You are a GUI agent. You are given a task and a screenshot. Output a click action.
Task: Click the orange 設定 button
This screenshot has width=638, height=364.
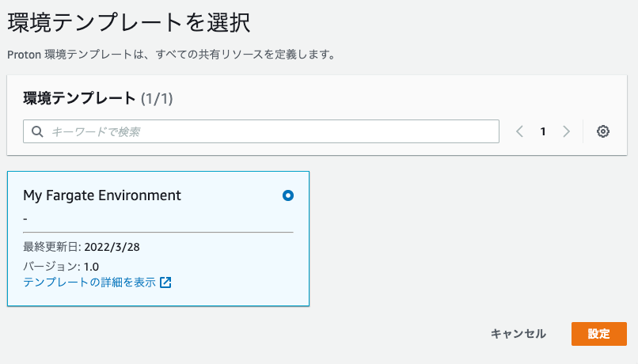click(599, 334)
